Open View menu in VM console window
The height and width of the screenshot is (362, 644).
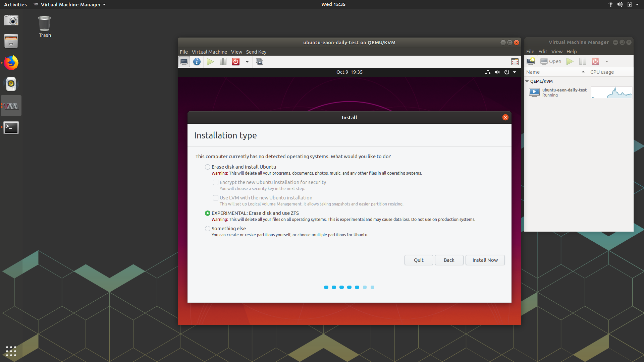coord(236,52)
